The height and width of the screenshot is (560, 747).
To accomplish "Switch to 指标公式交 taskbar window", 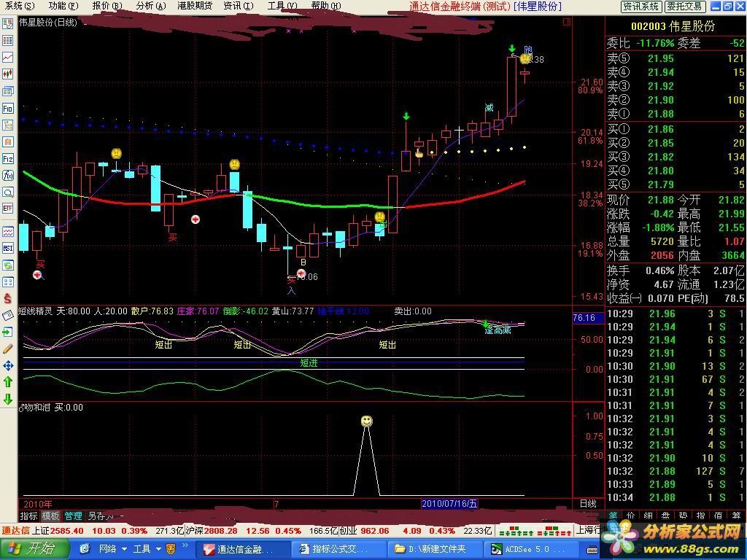I will pos(337,549).
